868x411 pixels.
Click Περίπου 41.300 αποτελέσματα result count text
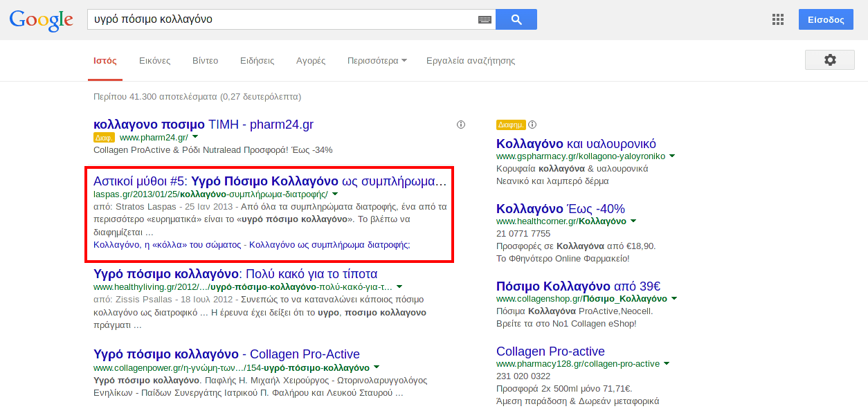(x=197, y=97)
